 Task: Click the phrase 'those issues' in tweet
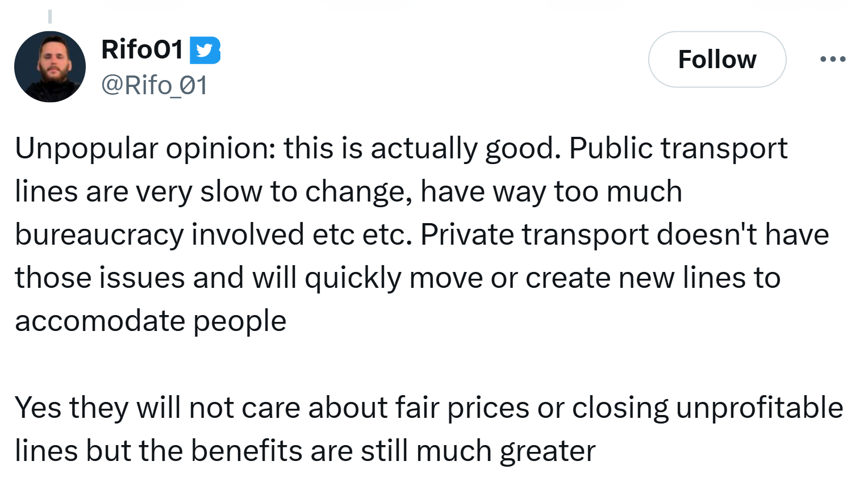[100, 278]
